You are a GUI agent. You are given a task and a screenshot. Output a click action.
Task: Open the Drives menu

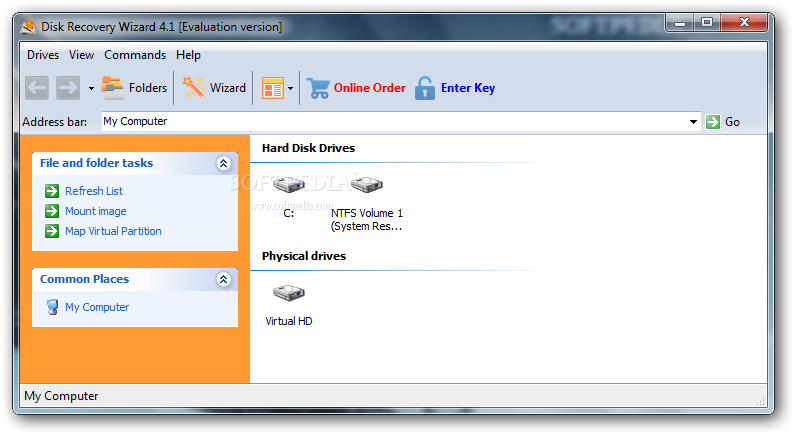click(43, 55)
